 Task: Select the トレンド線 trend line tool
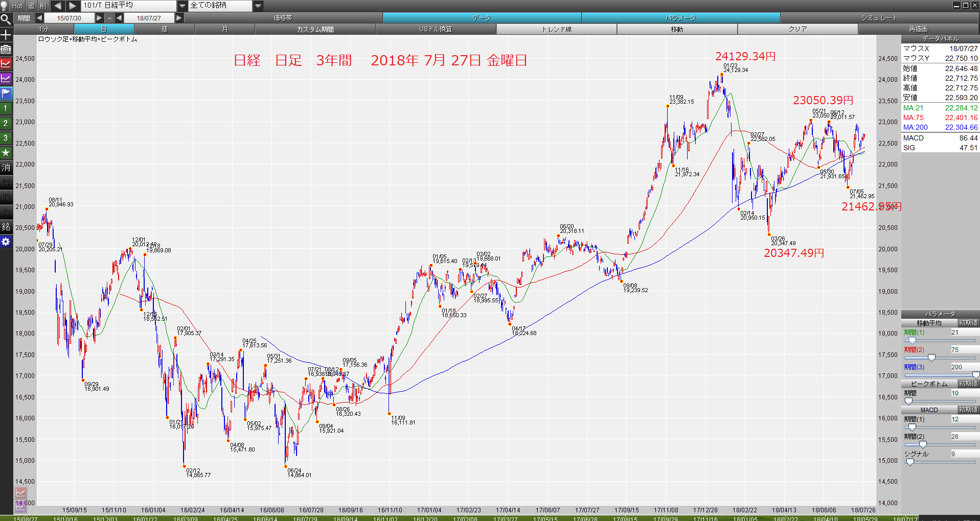click(x=556, y=29)
